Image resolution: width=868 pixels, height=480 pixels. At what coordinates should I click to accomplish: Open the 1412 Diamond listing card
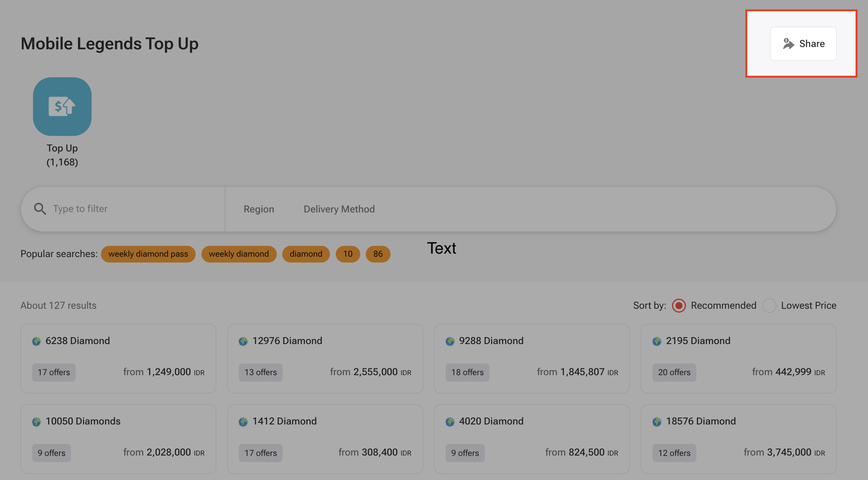pyautogui.click(x=325, y=438)
